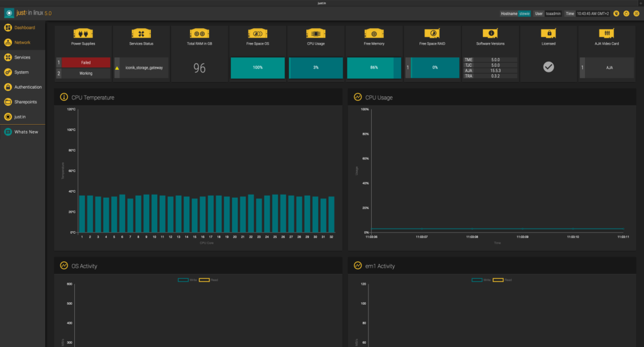Click the System sidebar icon

pyautogui.click(x=8, y=72)
